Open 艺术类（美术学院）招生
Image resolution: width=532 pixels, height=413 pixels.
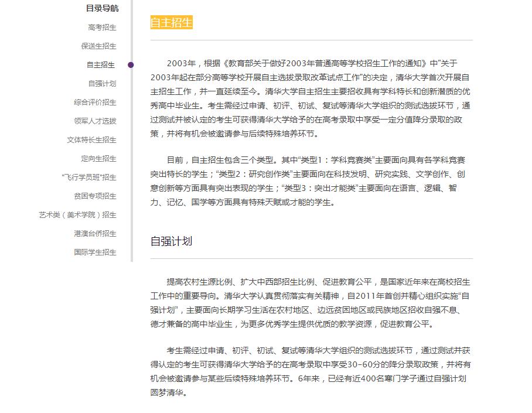pos(77,215)
